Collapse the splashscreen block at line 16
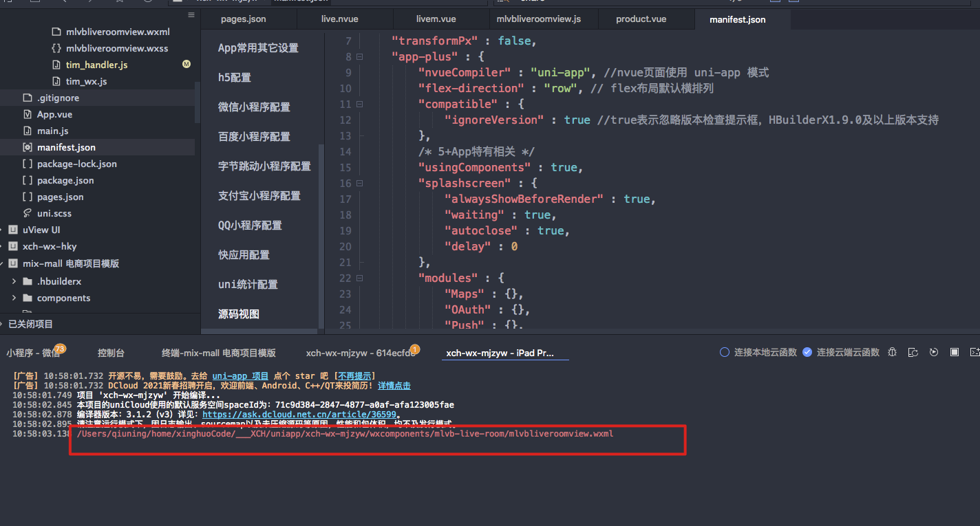Screen dimensions: 980x526 [x=359, y=184]
